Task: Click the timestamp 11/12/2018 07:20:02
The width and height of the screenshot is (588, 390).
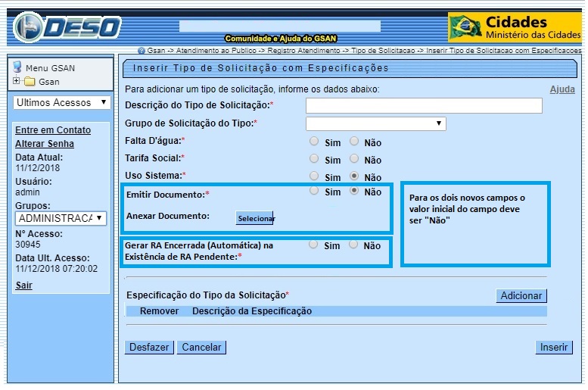Action: click(x=56, y=269)
